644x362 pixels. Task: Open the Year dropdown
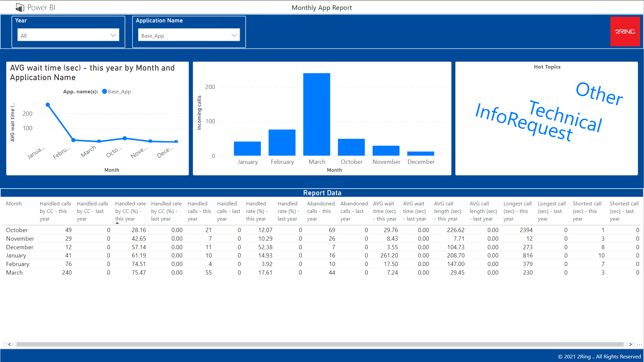[x=68, y=35]
